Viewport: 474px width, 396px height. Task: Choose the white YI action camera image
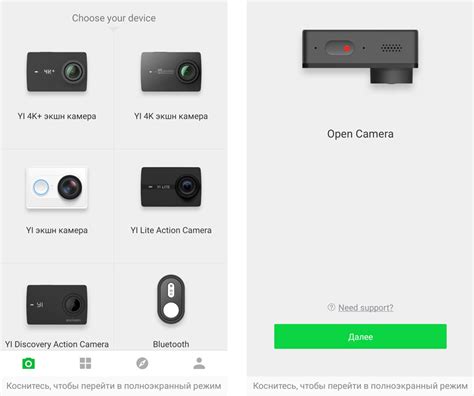tap(57, 188)
